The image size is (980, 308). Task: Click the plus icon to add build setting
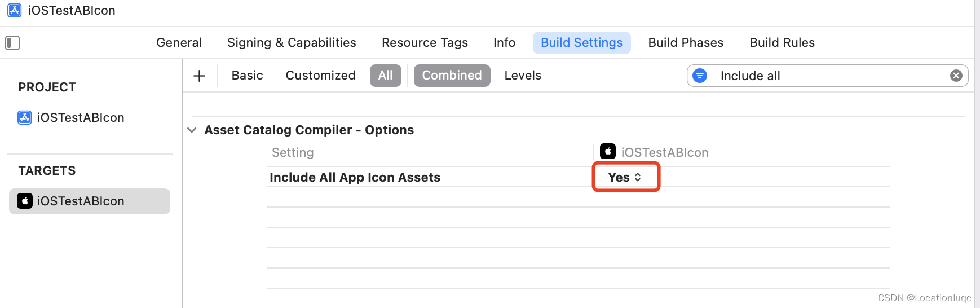(199, 76)
